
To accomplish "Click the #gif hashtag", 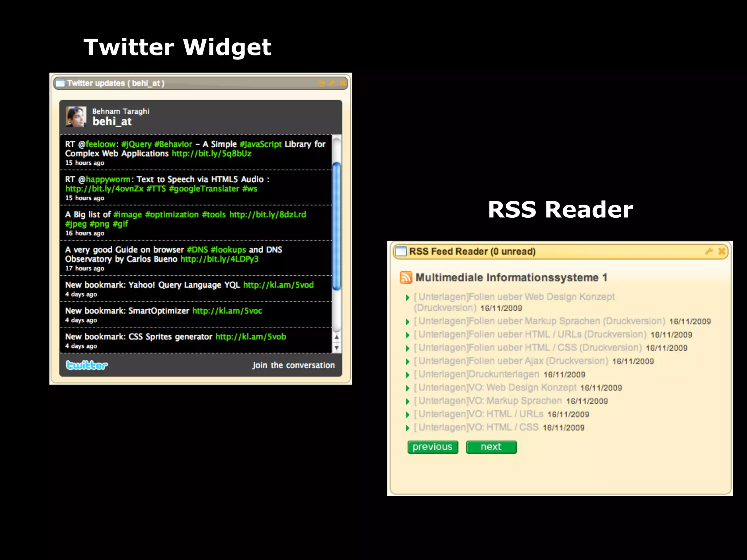I will tap(120, 224).
